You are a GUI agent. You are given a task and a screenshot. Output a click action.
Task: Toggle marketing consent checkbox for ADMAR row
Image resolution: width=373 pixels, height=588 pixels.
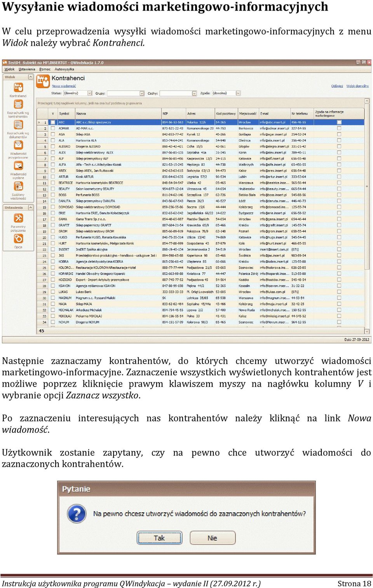coord(339,128)
